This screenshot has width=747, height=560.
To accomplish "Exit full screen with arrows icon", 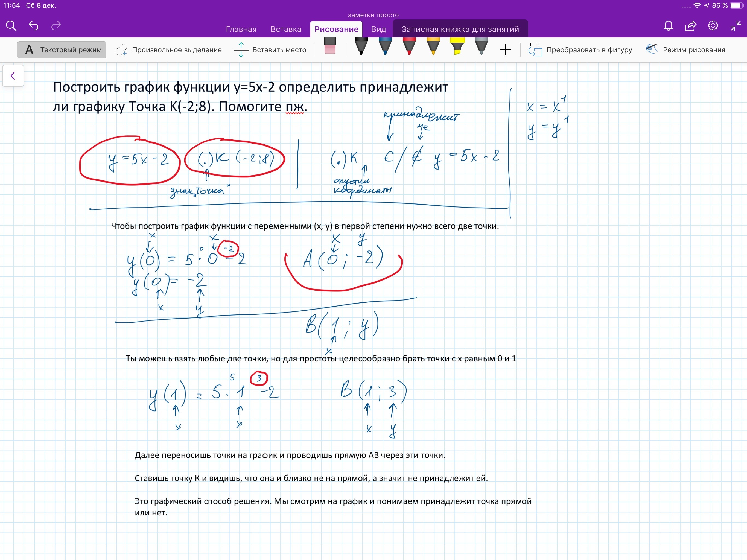I will click(x=736, y=26).
